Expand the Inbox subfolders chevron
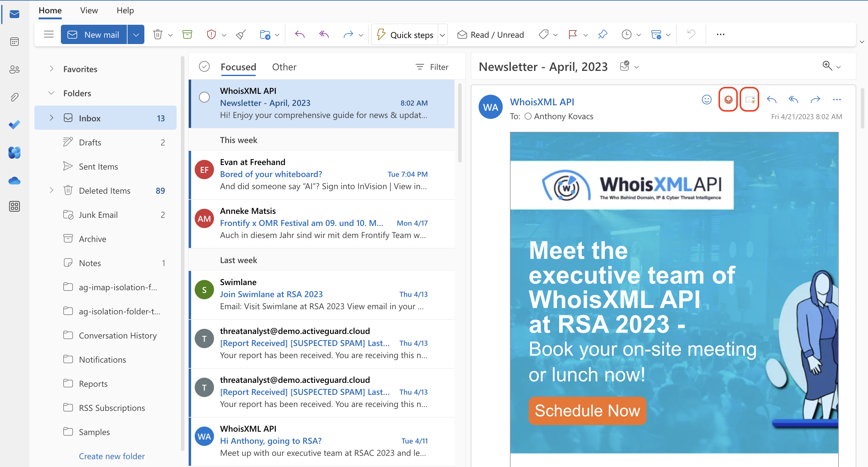This screenshot has width=868, height=467. pyautogui.click(x=51, y=118)
